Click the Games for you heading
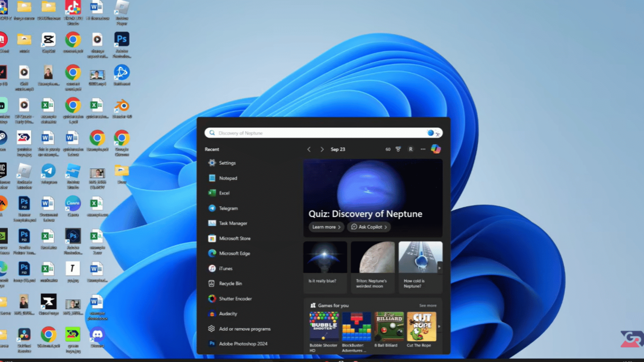This screenshot has height=362, width=644. tap(333, 306)
